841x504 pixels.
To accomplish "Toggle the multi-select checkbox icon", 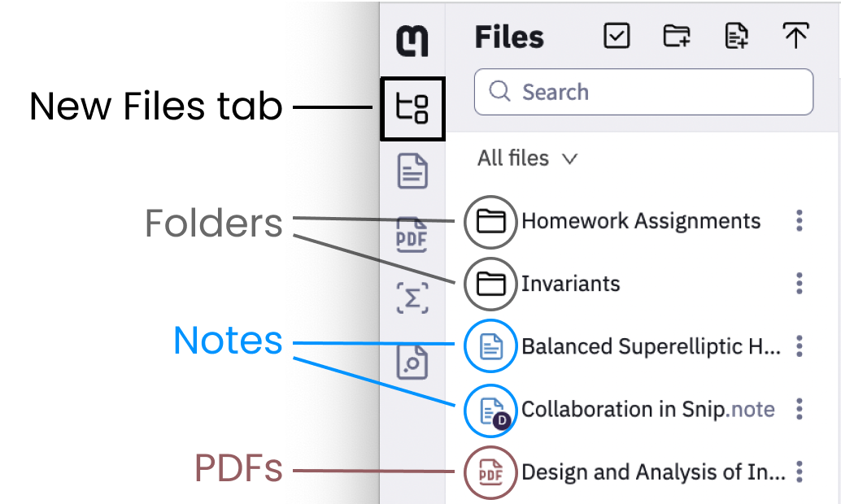I will [x=617, y=37].
